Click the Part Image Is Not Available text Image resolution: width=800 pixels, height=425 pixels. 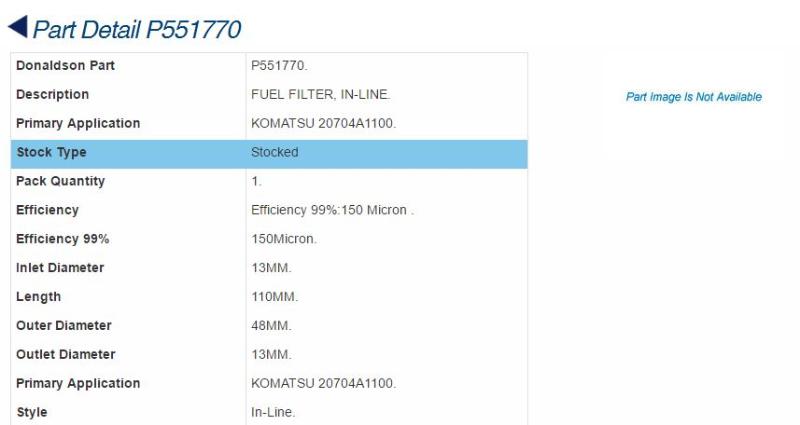tap(693, 97)
